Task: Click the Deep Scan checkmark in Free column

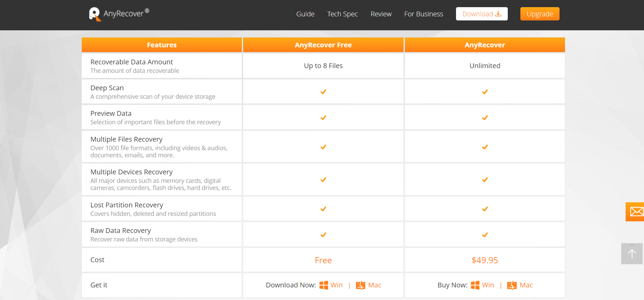Action: [x=323, y=92]
